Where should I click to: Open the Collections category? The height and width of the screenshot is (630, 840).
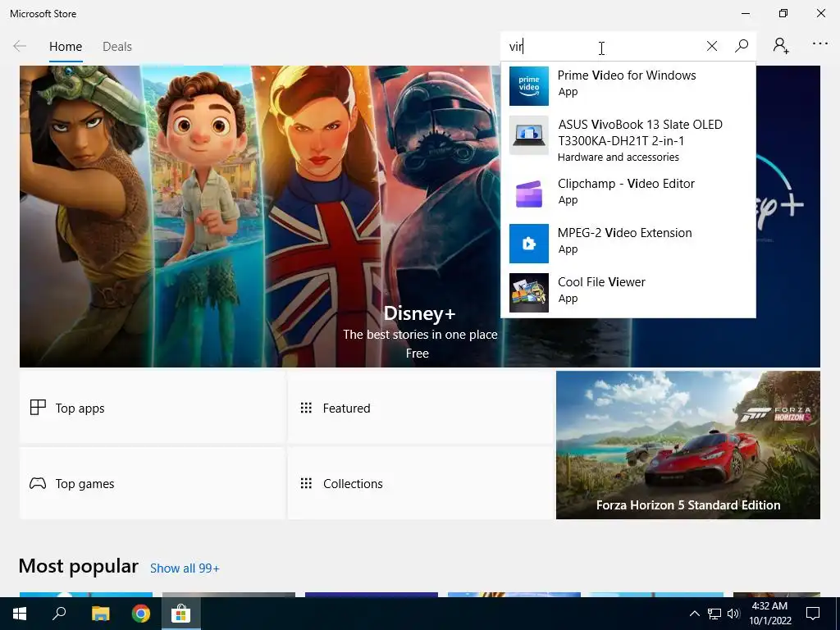point(421,483)
